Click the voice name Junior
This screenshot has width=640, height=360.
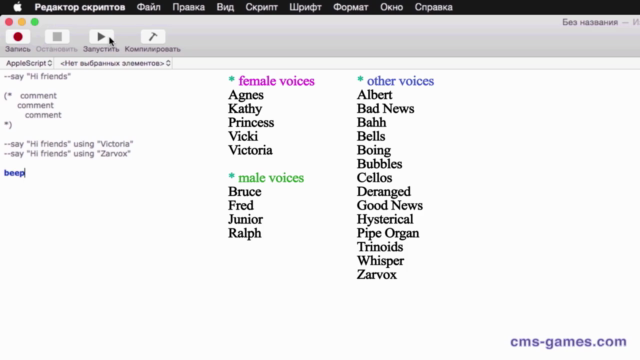click(245, 220)
